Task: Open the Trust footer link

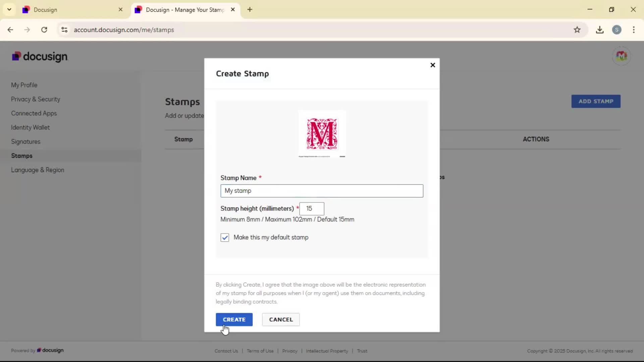Action: click(362, 351)
